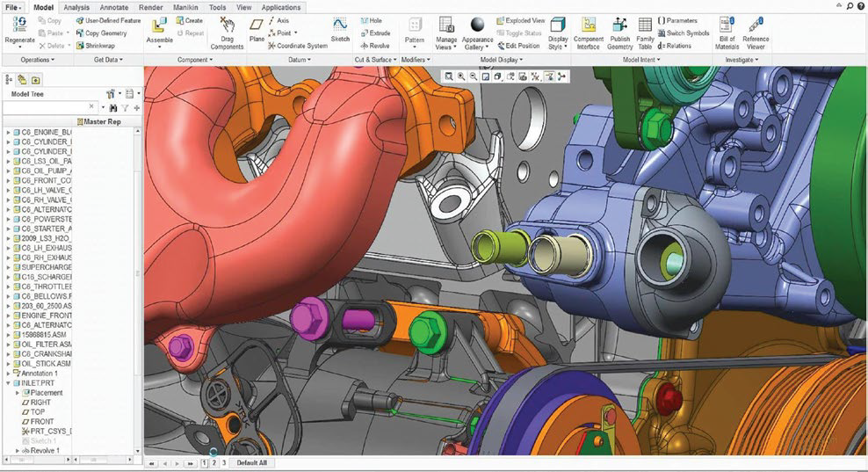Select OIL_FILTER.ASM in Model Tree
868x472 pixels.
43,345
